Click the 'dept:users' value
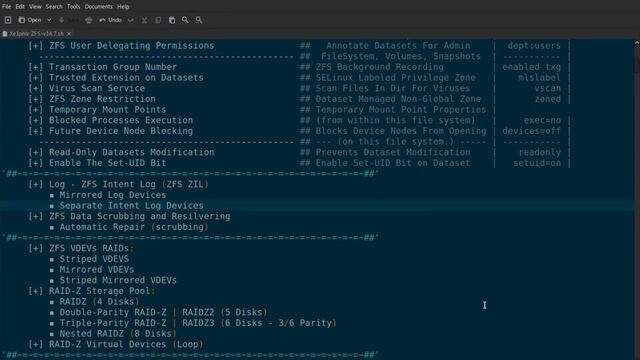This screenshot has width=640, height=360. coord(534,45)
